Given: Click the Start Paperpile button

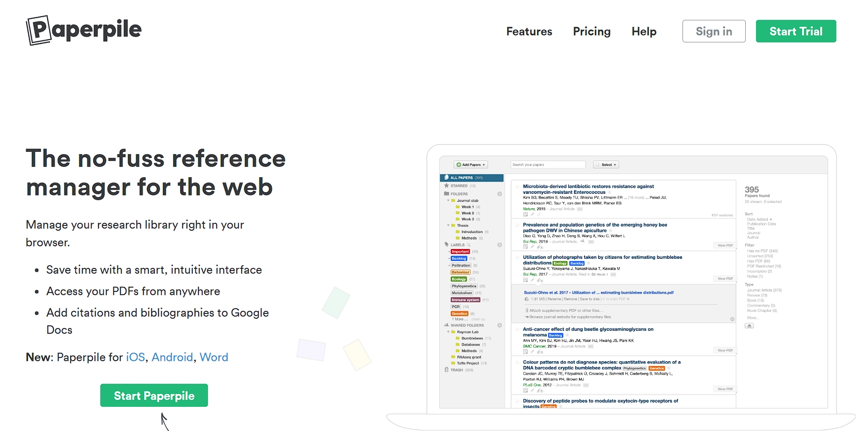Looking at the screenshot, I should tap(154, 396).
